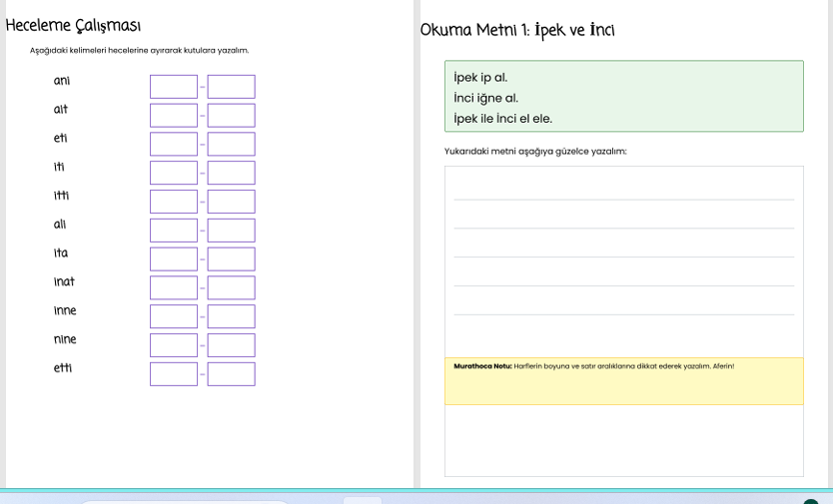
Task: Click the "Heceleme Çalışması" heading
Action: coord(73,26)
